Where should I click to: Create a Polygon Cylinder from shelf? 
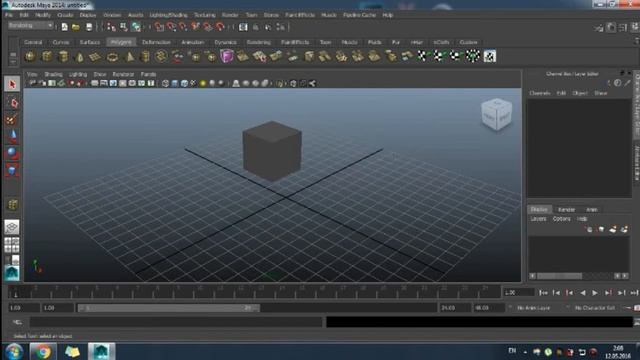click(x=63, y=56)
